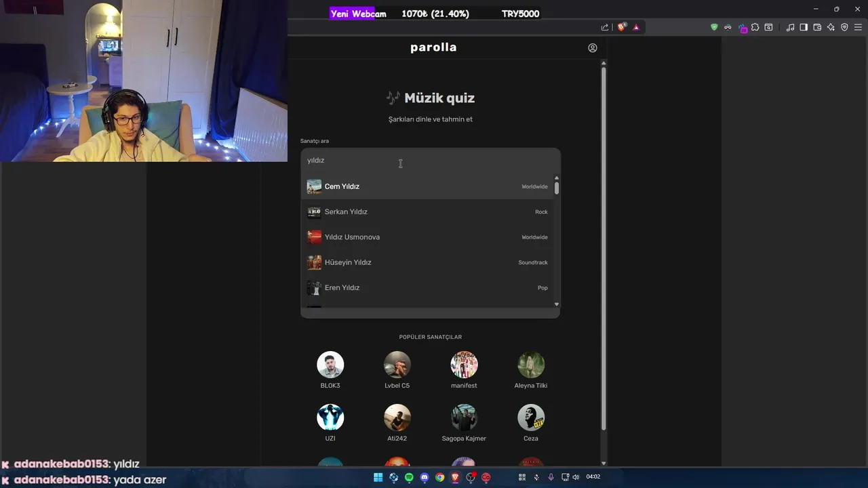The height and width of the screenshot is (488, 868).
Task: Open the red circular taskbar app icon
Action: (486, 477)
